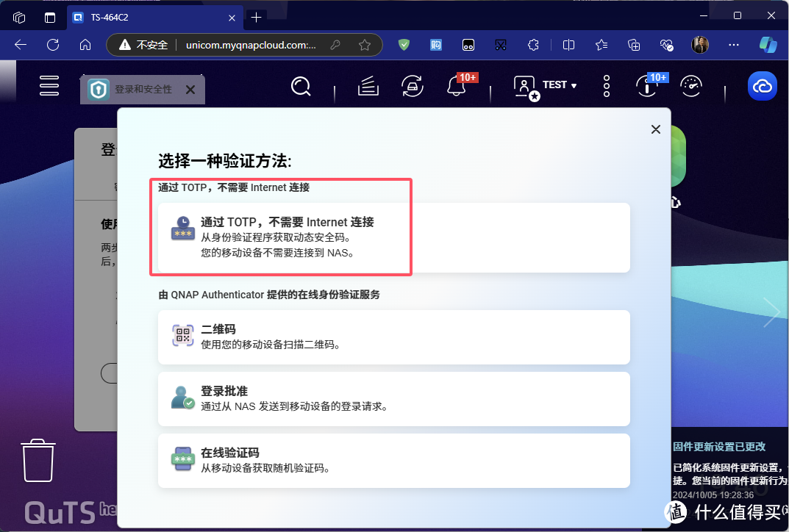The image size is (789, 532).
Task: Open Edge browser settings ellipsis menu
Action: pyautogui.click(x=733, y=45)
